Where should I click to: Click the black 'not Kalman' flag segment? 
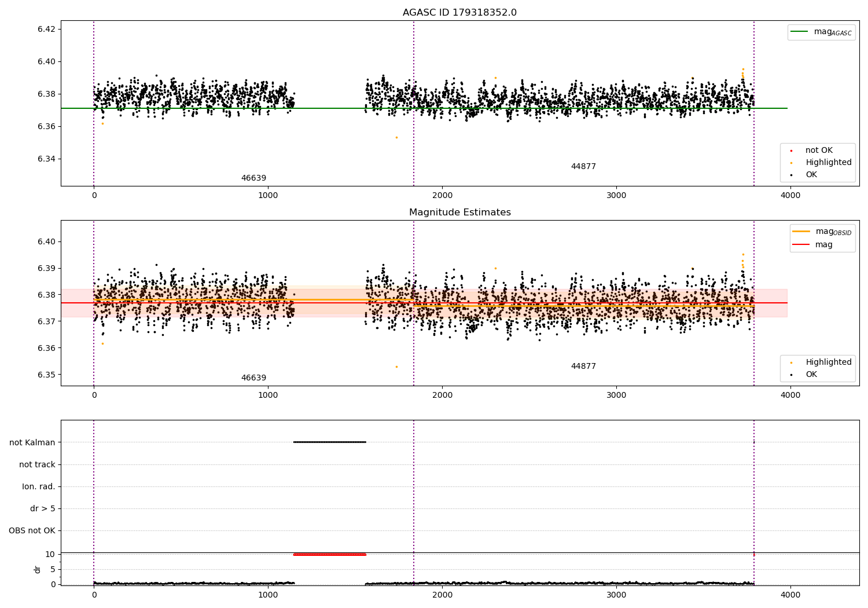pyautogui.click(x=330, y=442)
